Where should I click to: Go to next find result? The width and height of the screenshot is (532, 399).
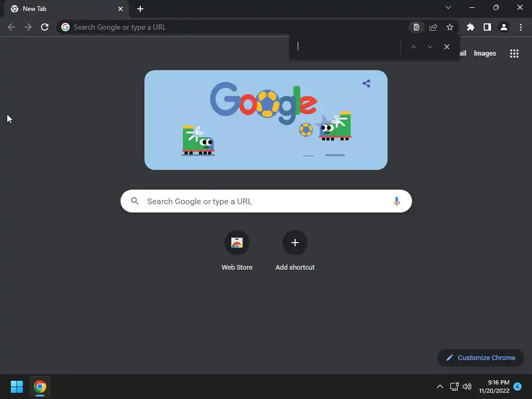(x=430, y=47)
